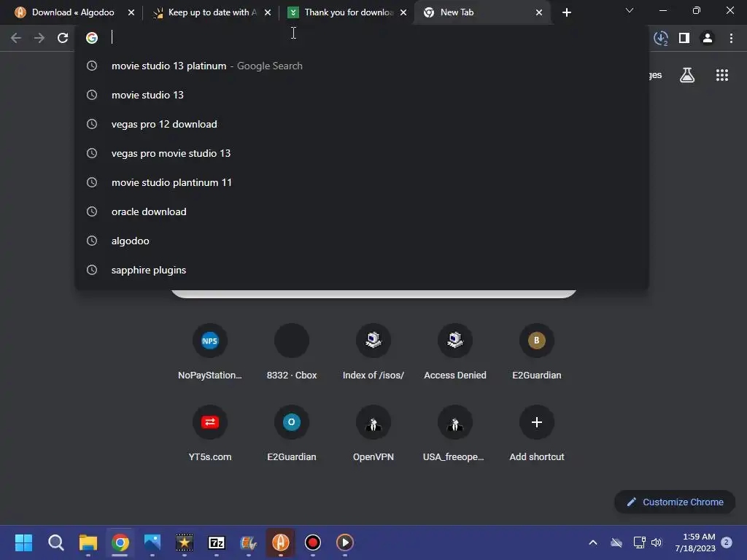This screenshot has height=560, width=747.
Task: Open File Explorer from taskbar
Action: 88,542
